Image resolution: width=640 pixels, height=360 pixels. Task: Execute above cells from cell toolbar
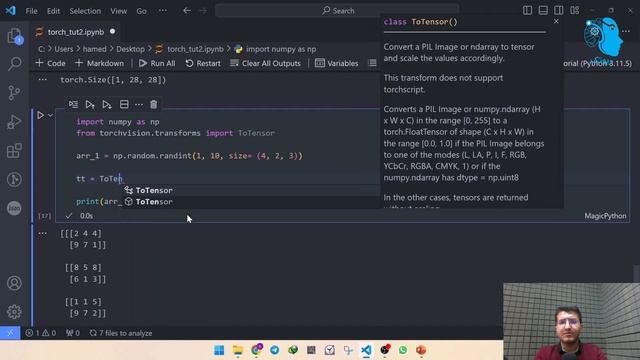click(x=90, y=104)
